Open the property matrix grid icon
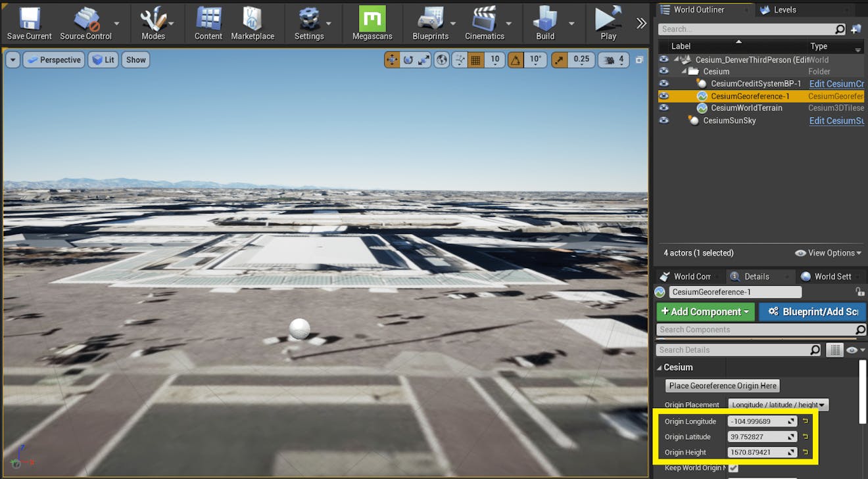The image size is (868, 479). click(x=834, y=350)
